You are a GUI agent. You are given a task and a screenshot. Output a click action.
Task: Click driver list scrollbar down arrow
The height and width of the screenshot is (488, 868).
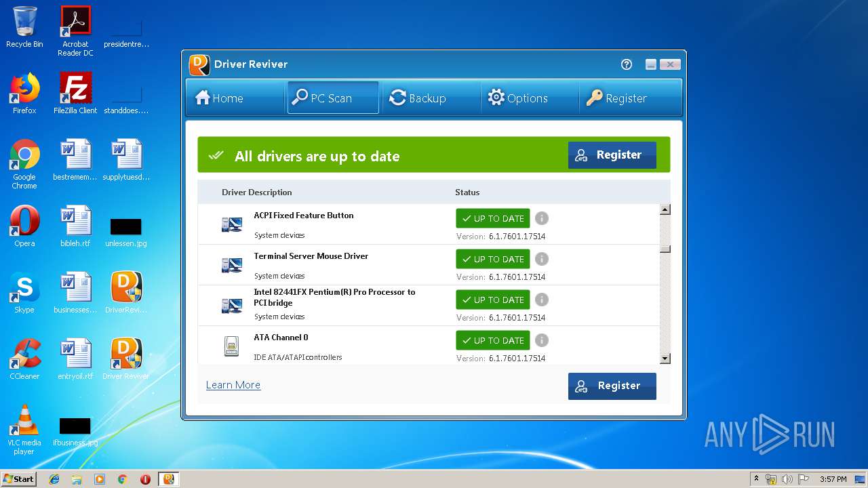click(665, 359)
